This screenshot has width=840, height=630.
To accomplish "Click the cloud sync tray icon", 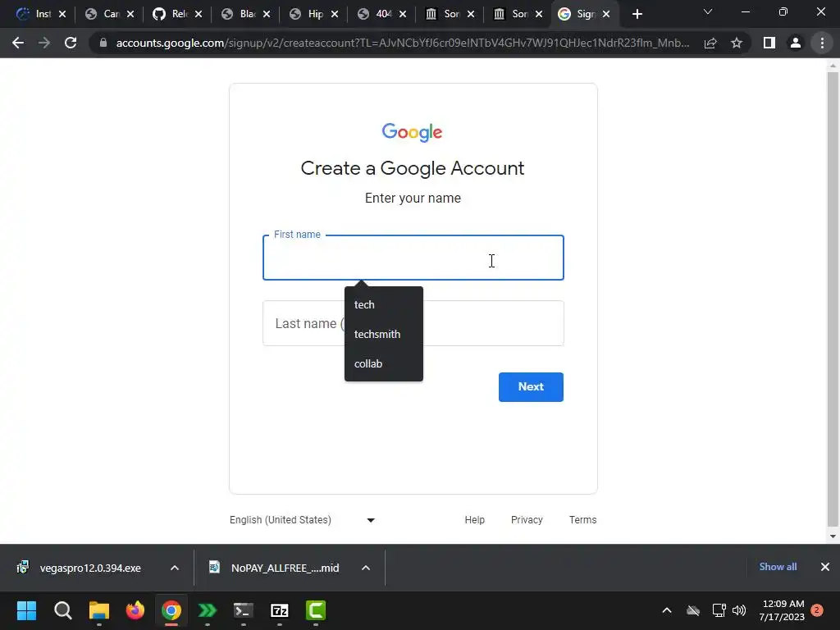I will (x=693, y=610).
